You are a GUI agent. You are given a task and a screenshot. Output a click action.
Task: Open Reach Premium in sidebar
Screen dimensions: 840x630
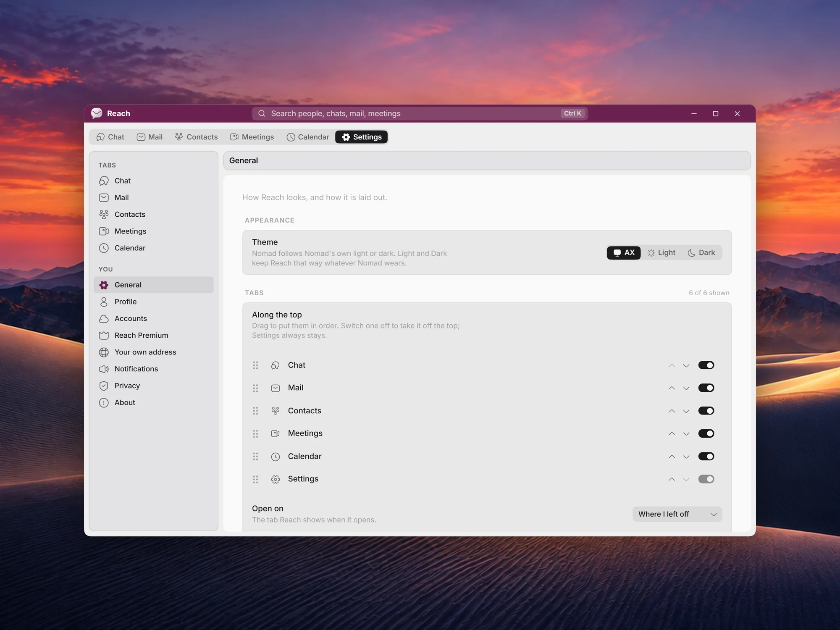pyautogui.click(x=154, y=335)
